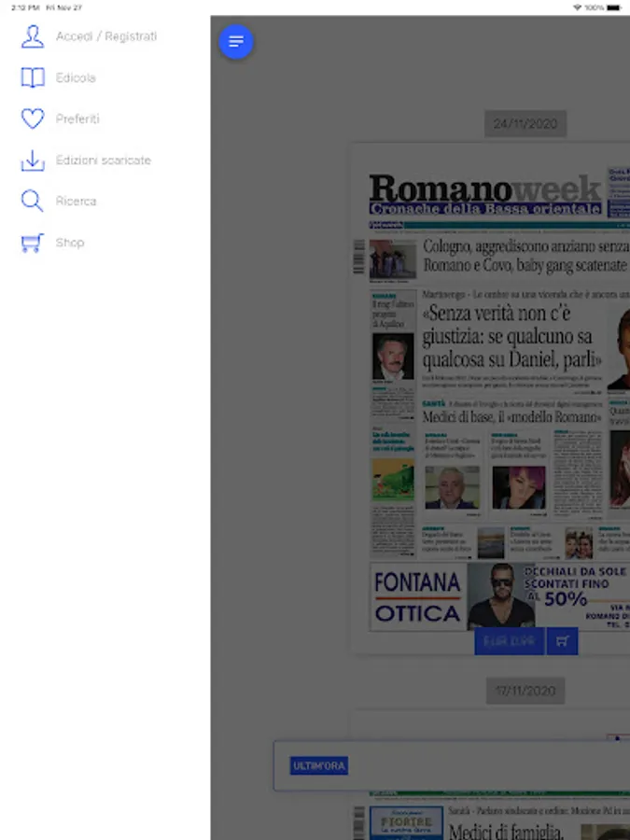Viewport: 630px width, 840px height.
Task: Tap the 24/11/2020 date label
Action: click(x=525, y=124)
